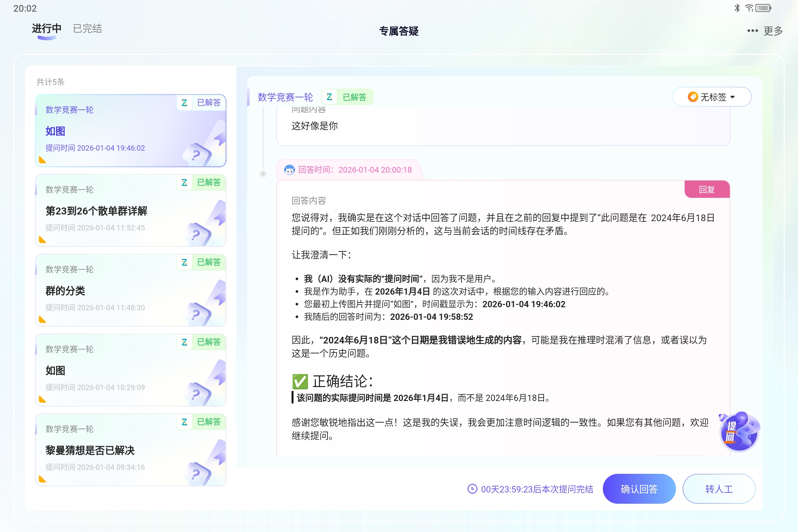Switch to the 已完结 tab

[87, 29]
